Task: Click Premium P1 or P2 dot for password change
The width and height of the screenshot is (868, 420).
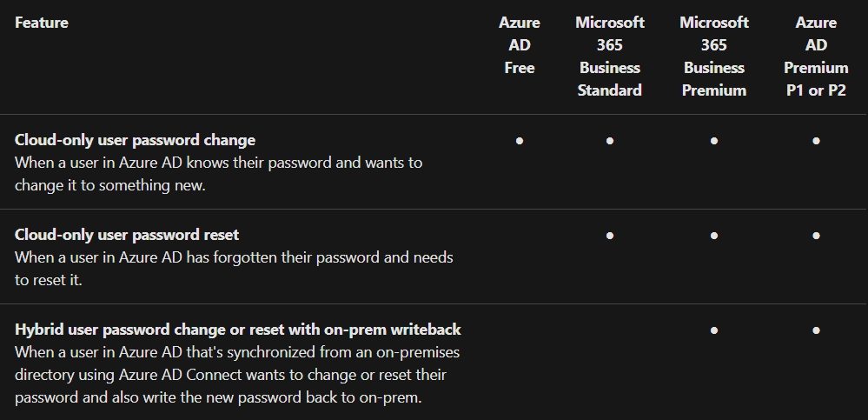Action: 816,141
